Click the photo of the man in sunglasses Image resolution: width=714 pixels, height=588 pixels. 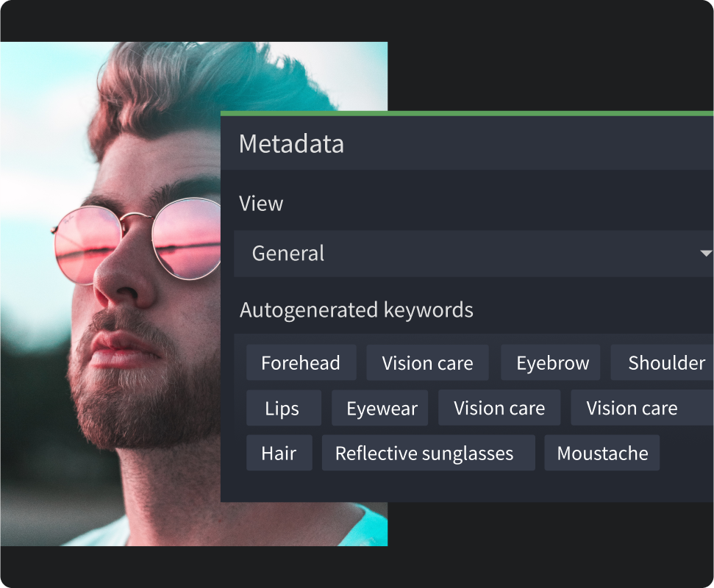pos(110,294)
